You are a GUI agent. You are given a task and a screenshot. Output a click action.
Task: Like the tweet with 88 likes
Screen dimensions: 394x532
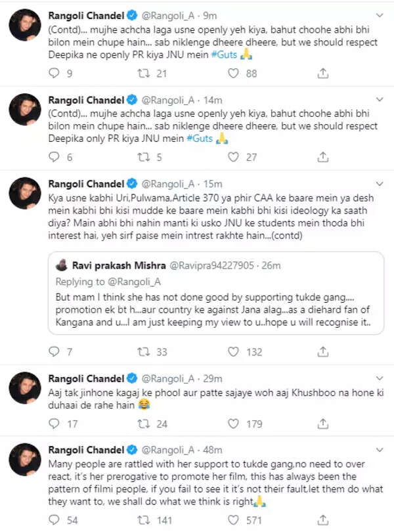coord(232,74)
